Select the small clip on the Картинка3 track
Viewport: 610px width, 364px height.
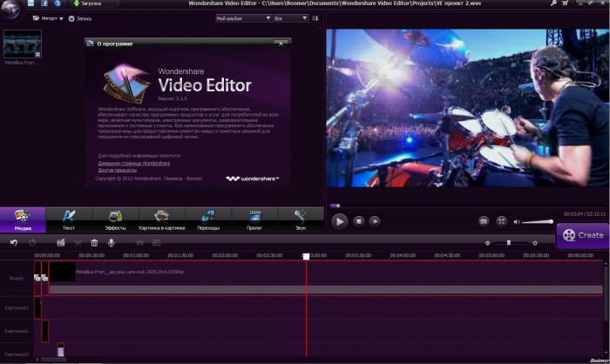click(x=60, y=349)
